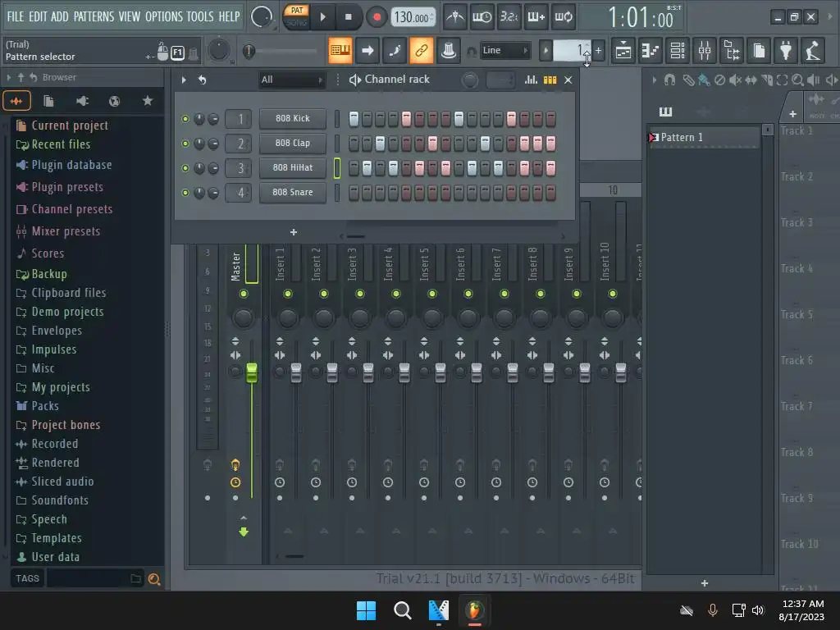Click the Insert 1 mixer fader

coord(295,372)
